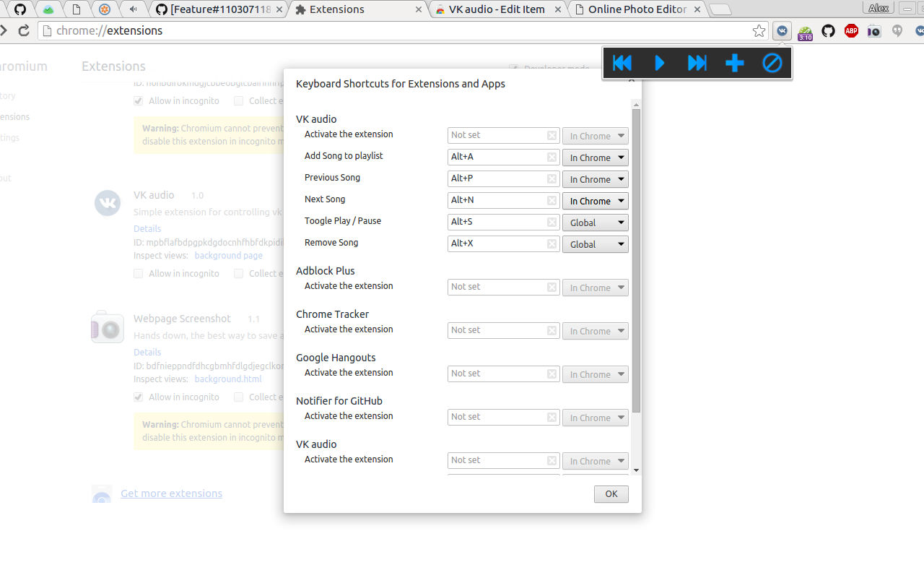This screenshot has height=578, width=924.
Task: Clear the Alt+A shortcut with its X icon
Action: [x=552, y=157]
